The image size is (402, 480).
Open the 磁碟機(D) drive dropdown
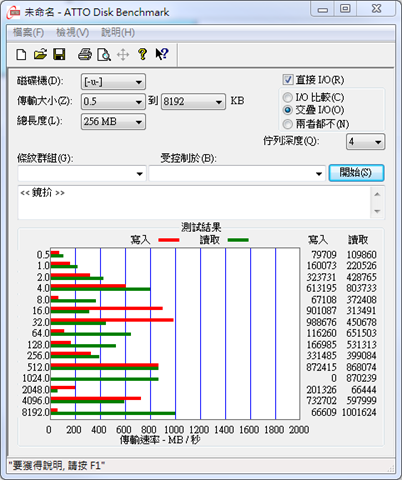point(113,82)
